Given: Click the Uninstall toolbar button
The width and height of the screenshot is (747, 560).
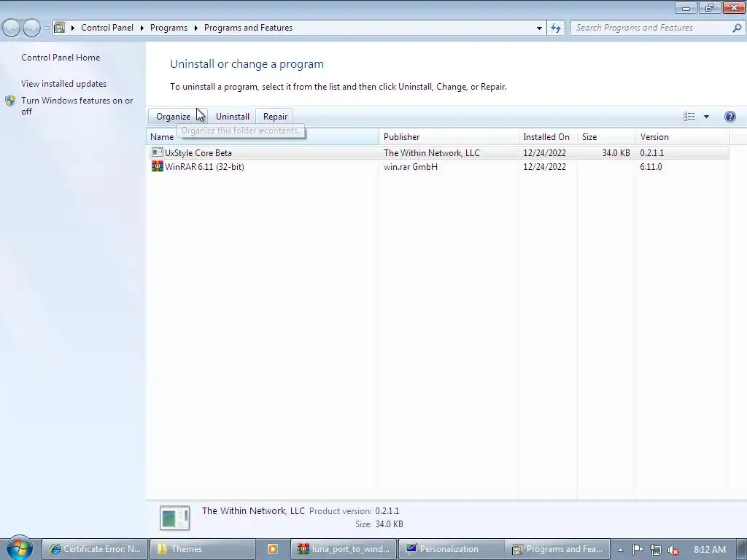Looking at the screenshot, I should [233, 117].
